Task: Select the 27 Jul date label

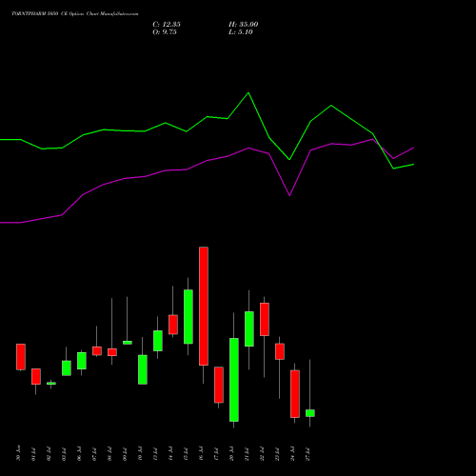Action: point(307,454)
